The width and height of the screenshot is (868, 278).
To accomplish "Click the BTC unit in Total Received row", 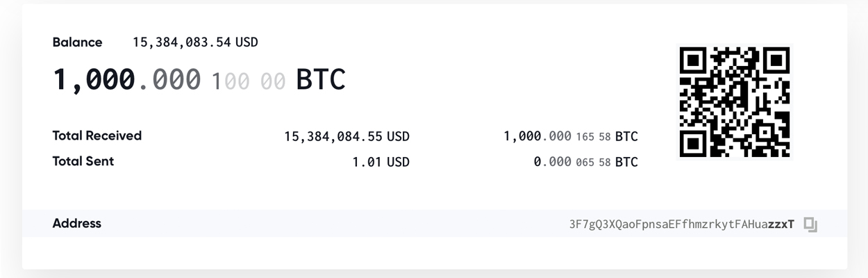I will pyautogui.click(x=626, y=137).
